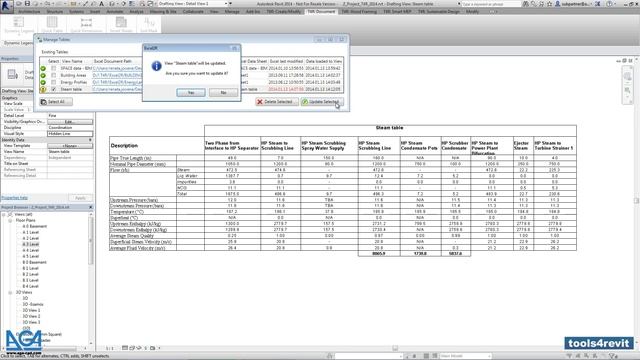This screenshot has width=640, height=360.
Task: Click the Delete Selected button
Action: [x=277, y=102]
